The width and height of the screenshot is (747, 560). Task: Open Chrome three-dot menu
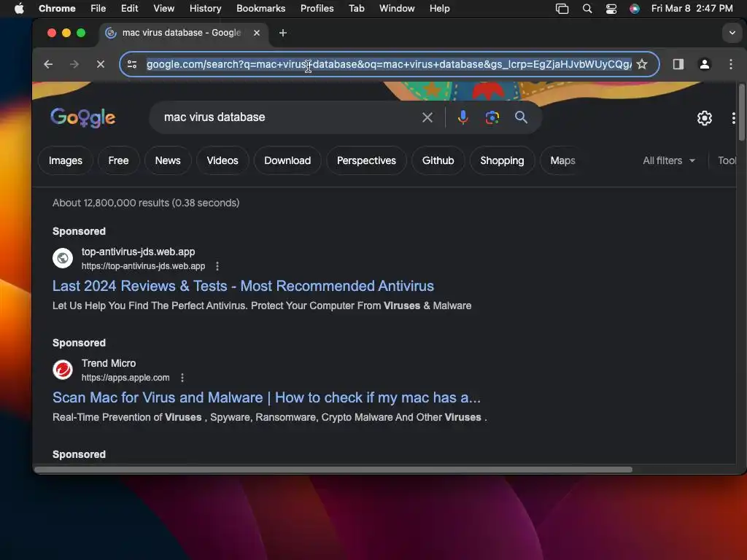[731, 64]
